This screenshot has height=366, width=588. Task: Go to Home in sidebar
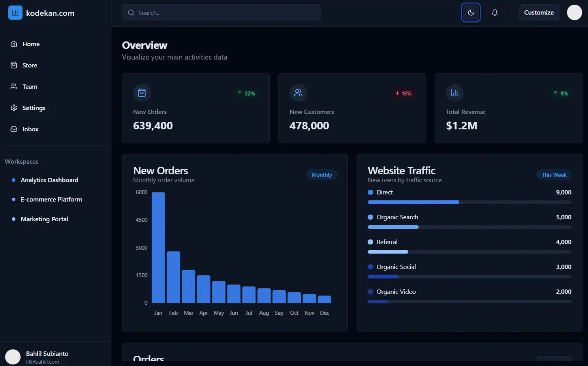pos(31,44)
